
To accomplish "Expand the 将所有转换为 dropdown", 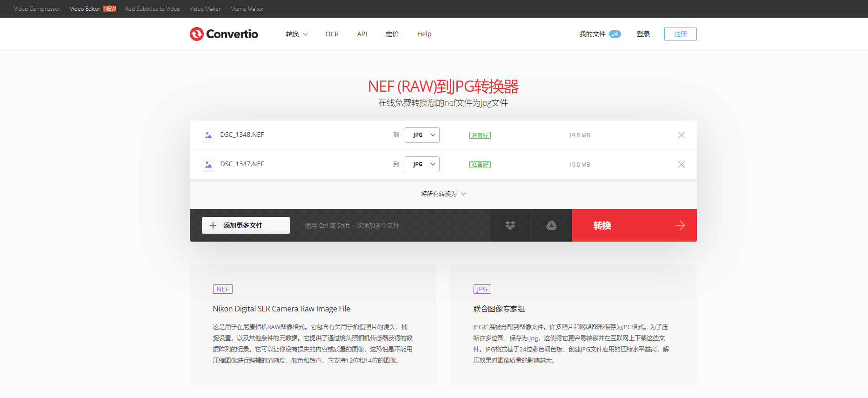I will [x=443, y=194].
